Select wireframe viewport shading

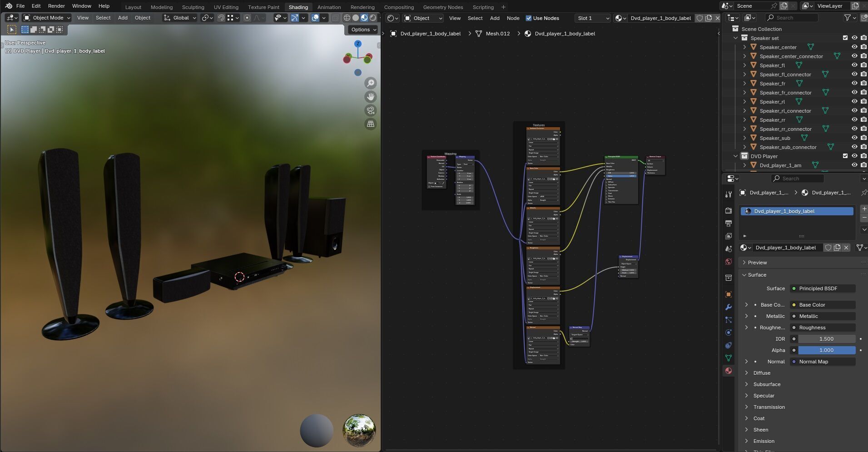(x=347, y=18)
